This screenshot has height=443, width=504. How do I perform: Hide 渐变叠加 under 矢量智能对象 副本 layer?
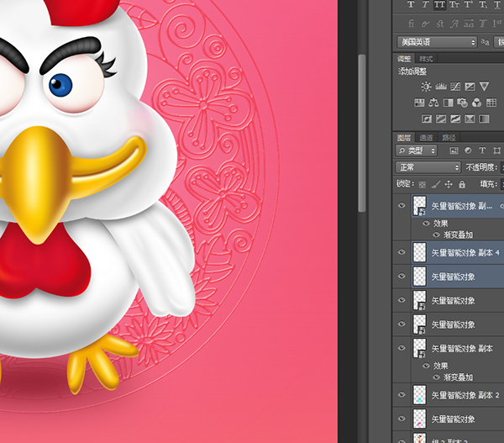point(436,377)
